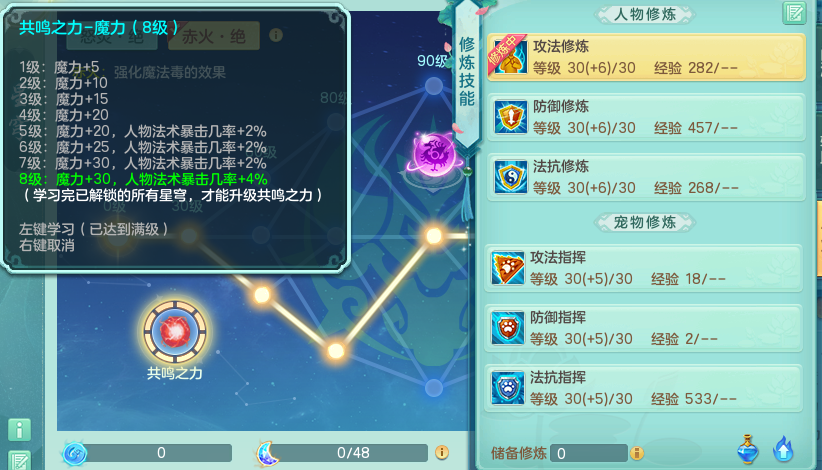Open the notes icon above 人物修炼
The height and width of the screenshot is (470, 822).
coord(794,13)
